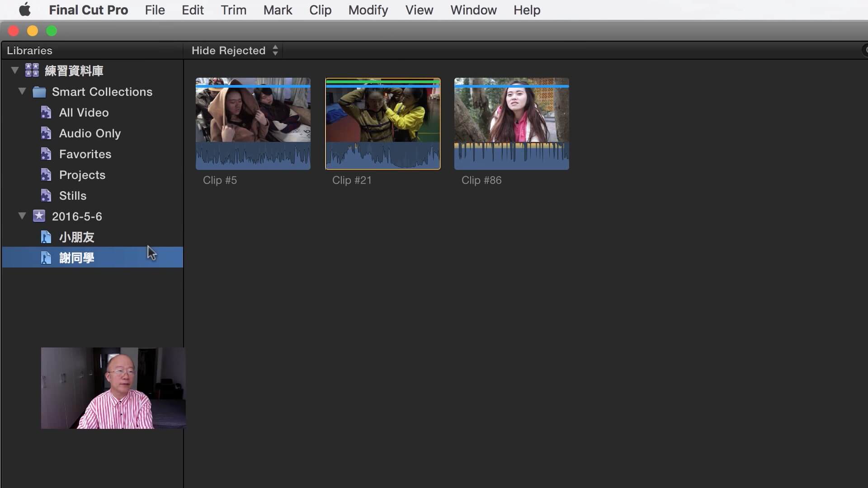Select the Smart Collections label

[102, 92]
